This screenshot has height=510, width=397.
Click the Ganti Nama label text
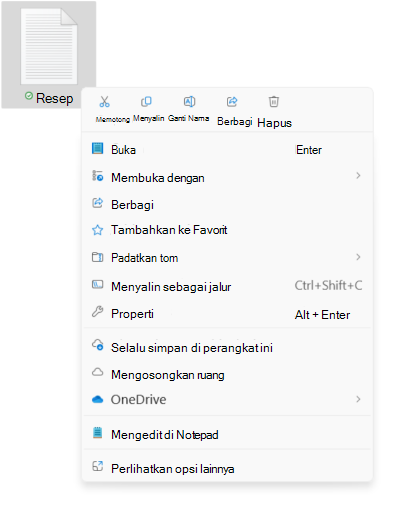coord(188,118)
